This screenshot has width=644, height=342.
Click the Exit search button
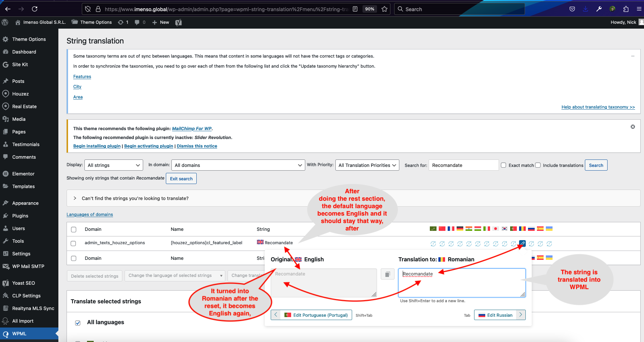point(181,178)
